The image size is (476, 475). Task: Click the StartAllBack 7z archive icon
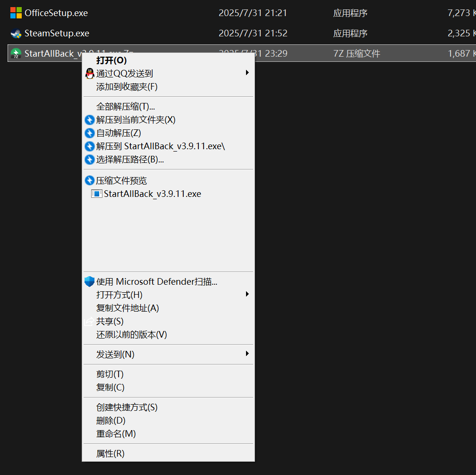click(x=16, y=53)
